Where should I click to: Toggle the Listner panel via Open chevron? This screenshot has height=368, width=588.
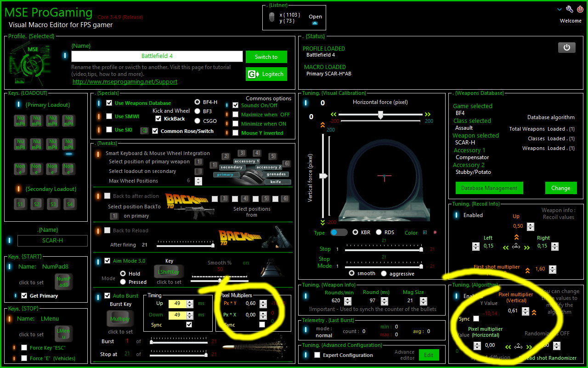(315, 23)
